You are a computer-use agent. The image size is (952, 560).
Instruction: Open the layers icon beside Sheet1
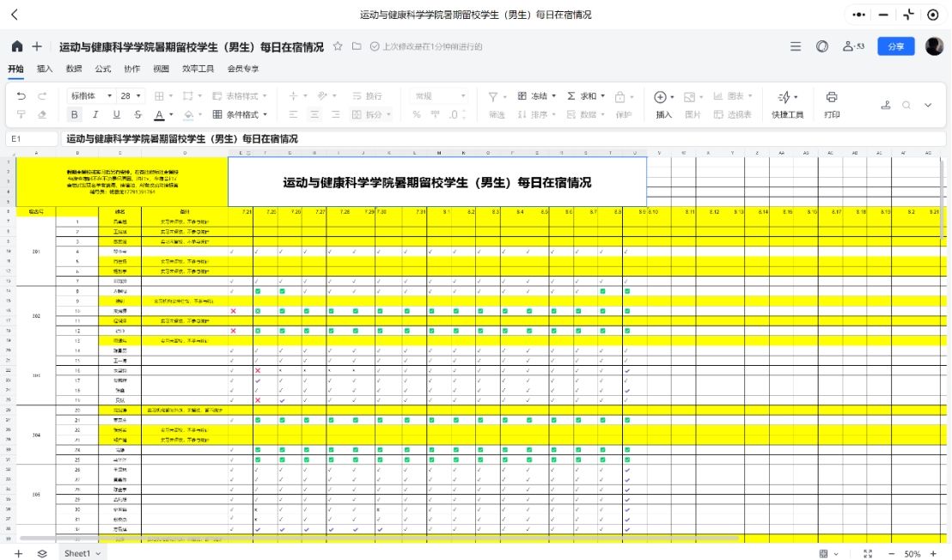pyautogui.click(x=42, y=554)
